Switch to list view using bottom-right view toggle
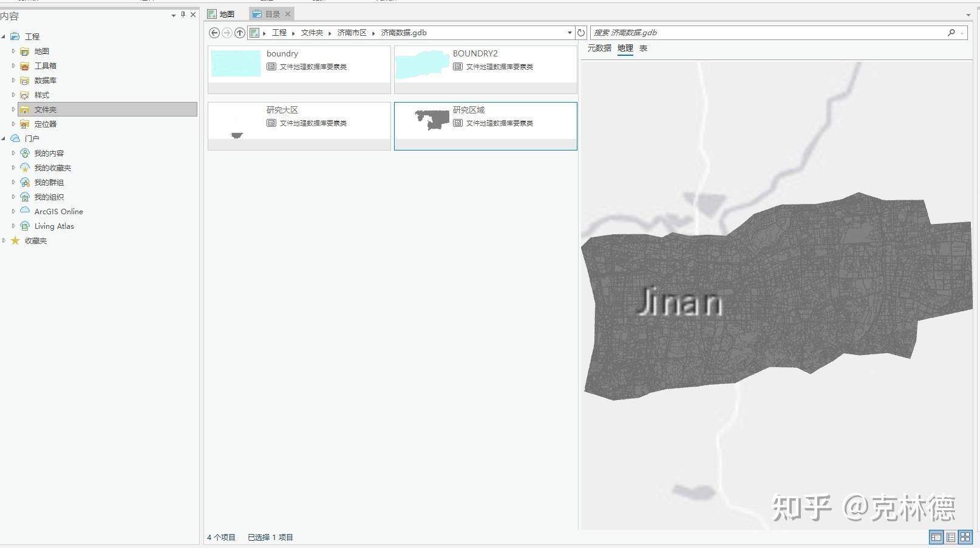The height and width of the screenshot is (548, 980). (x=951, y=537)
